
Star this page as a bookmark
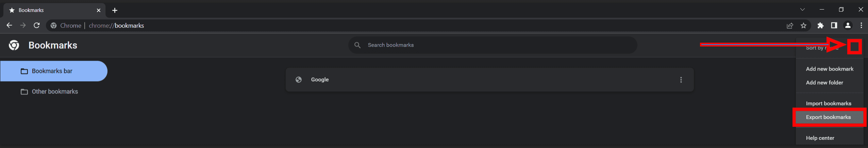coord(803,26)
